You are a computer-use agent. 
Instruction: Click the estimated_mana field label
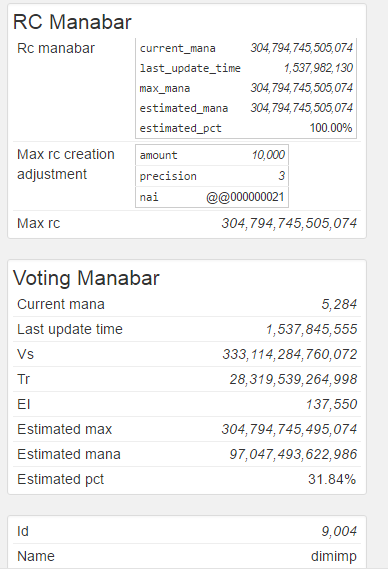click(184, 108)
